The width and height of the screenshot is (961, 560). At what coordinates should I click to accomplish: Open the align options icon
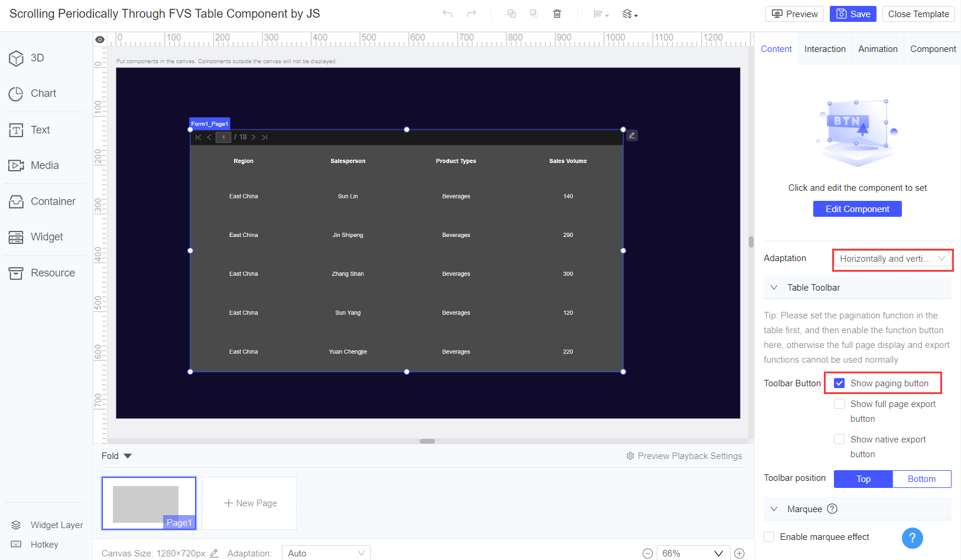600,14
